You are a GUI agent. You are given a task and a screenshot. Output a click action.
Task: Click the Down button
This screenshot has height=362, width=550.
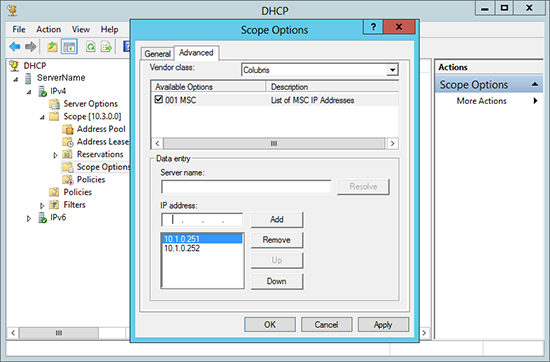pos(277,281)
